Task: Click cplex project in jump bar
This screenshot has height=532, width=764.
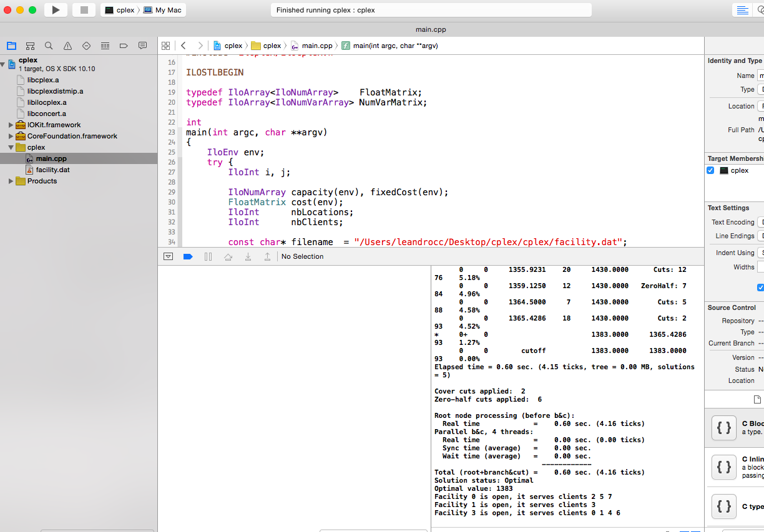Action: click(228, 46)
